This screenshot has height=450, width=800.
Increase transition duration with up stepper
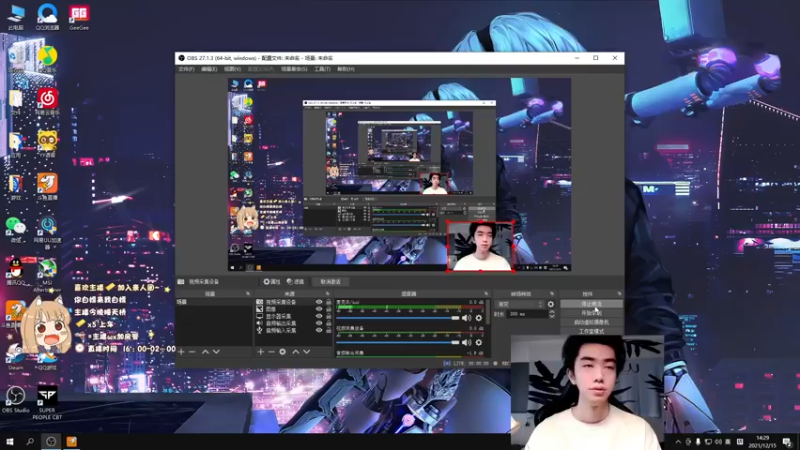(x=552, y=312)
